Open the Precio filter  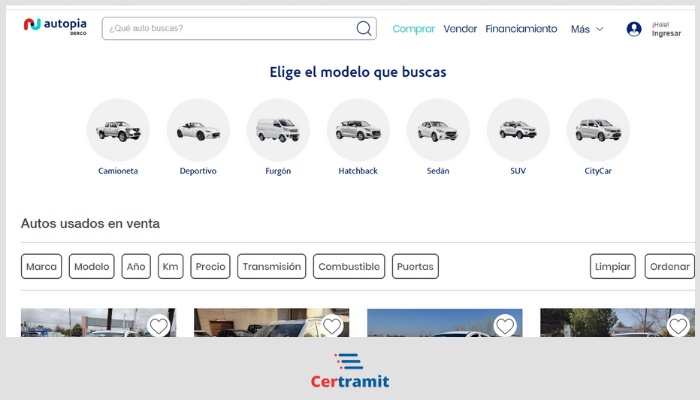(210, 267)
